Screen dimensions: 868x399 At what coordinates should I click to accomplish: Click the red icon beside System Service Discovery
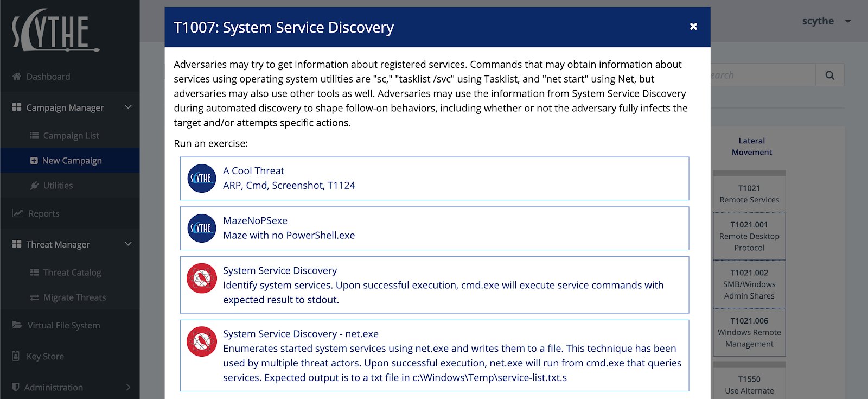coord(202,278)
